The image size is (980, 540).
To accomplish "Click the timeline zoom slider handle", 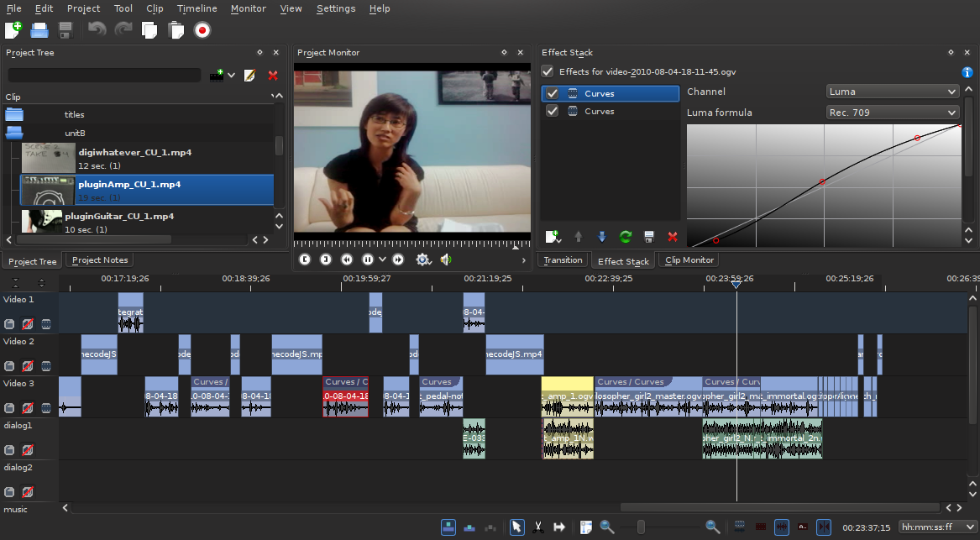I will [642, 527].
